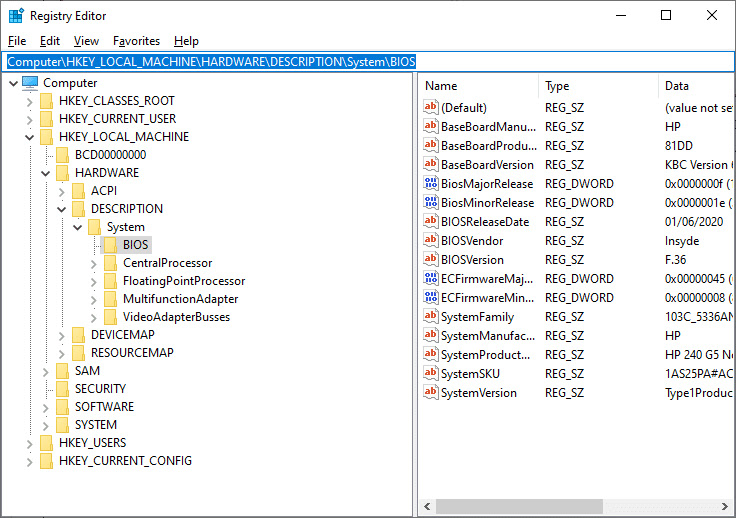
Task: Click the string icon beside BaseBoardManu... value
Action: pos(430,127)
